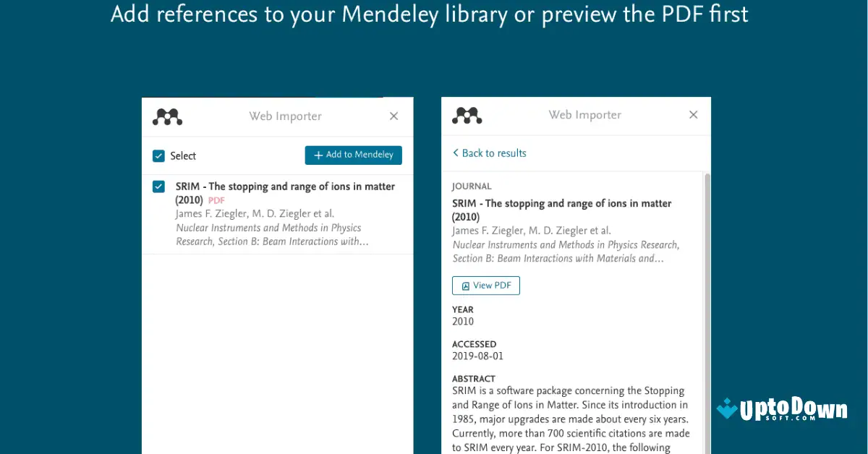The height and width of the screenshot is (454, 868).
Task: Close the left Web Importer panel with the X icon
Action: coord(393,116)
